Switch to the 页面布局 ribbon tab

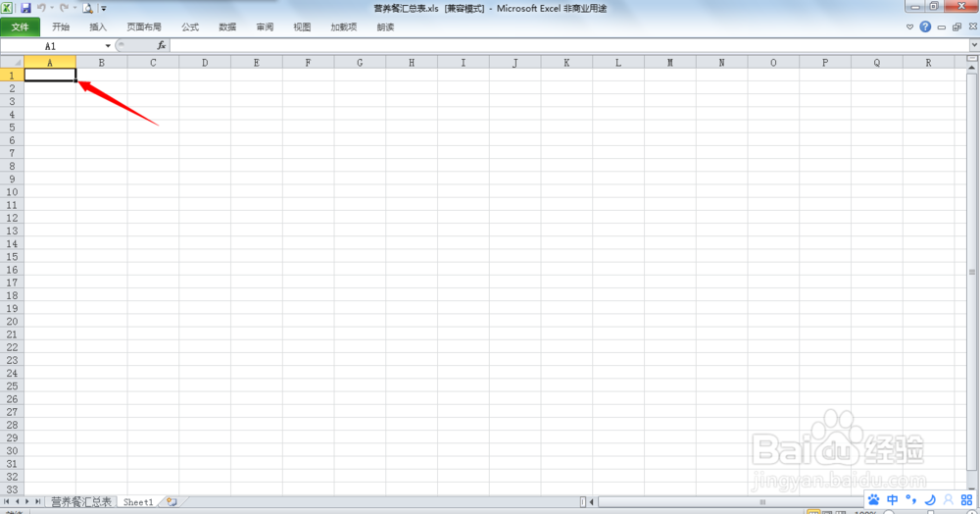tap(144, 26)
